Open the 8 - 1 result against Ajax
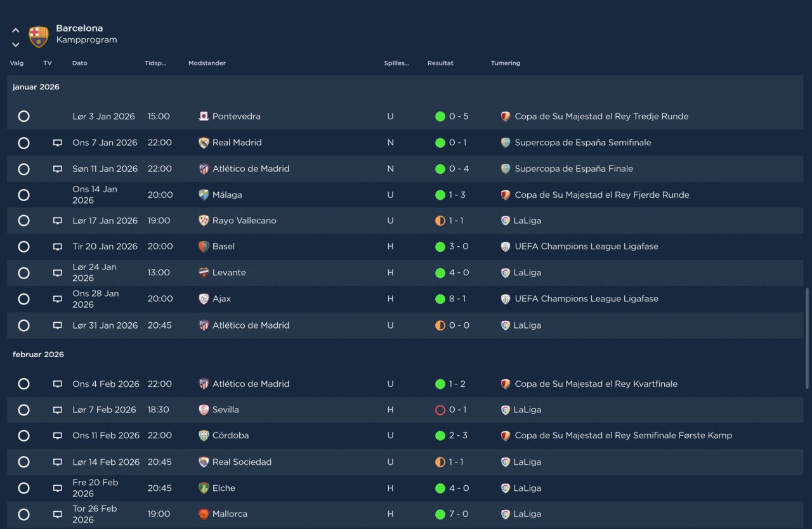The image size is (812, 529). (458, 299)
